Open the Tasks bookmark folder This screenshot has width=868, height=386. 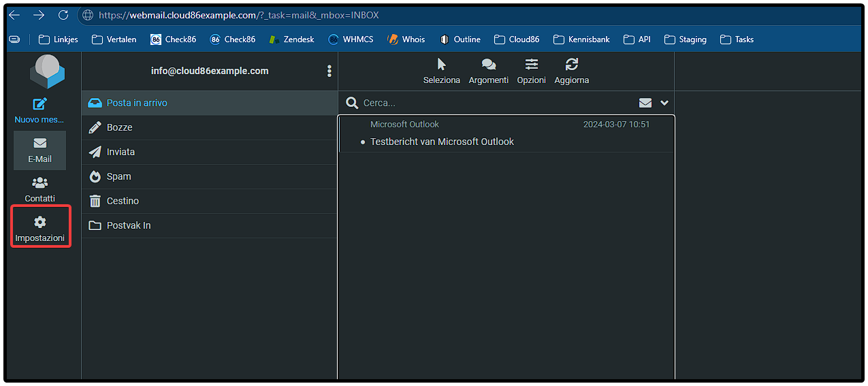tap(737, 39)
